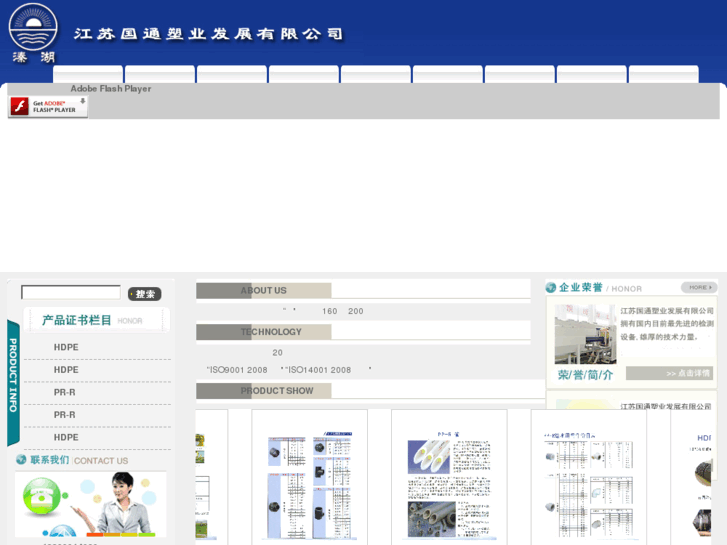Screen dimensions: 727x545
Task: Open HDPE link just above CONTACT US
Action: pos(66,437)
